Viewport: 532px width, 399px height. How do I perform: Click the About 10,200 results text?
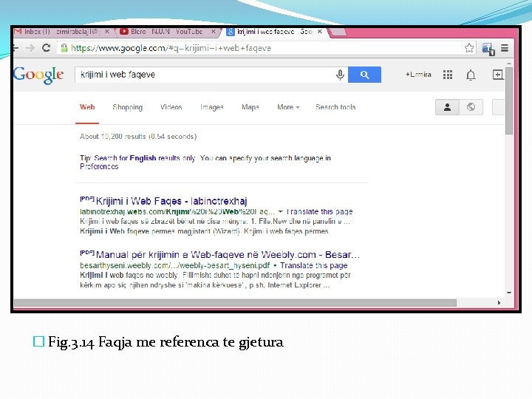click(x=138, y=137)
